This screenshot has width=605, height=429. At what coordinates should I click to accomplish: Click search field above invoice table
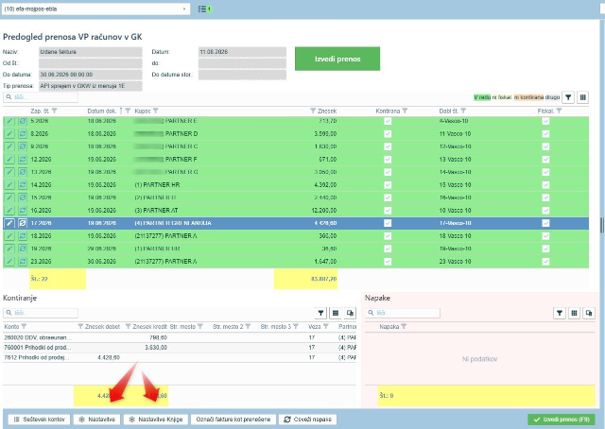[x=41, y=97]
